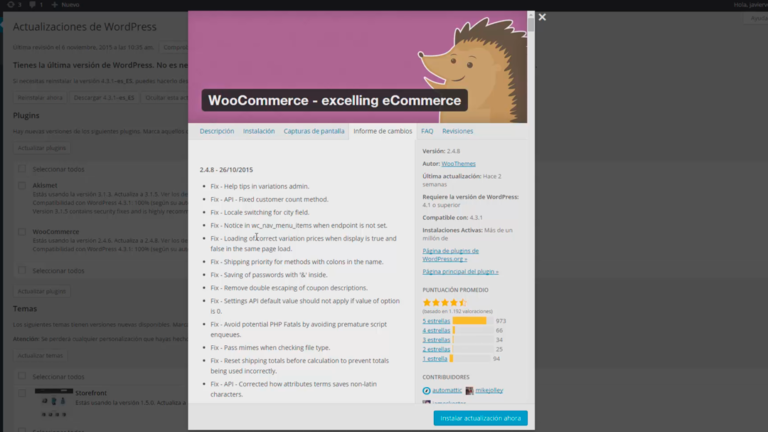Filter reviews by 4 estrellas
768x432 pixels.
[436, 331]
